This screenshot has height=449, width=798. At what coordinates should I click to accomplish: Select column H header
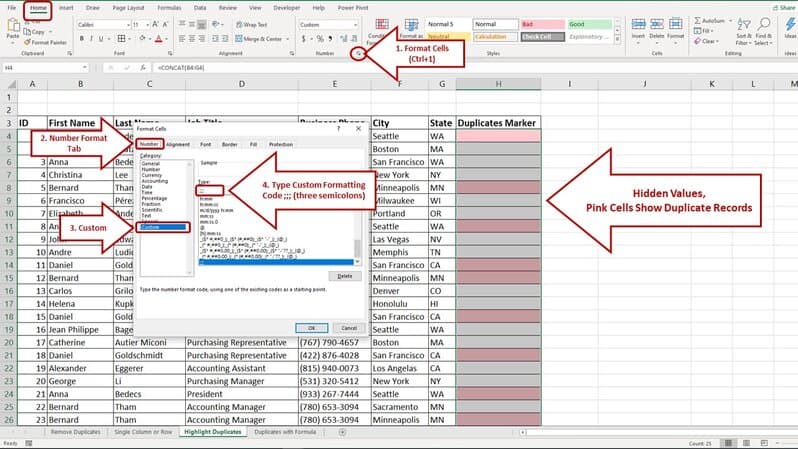(x=498, y=84)
